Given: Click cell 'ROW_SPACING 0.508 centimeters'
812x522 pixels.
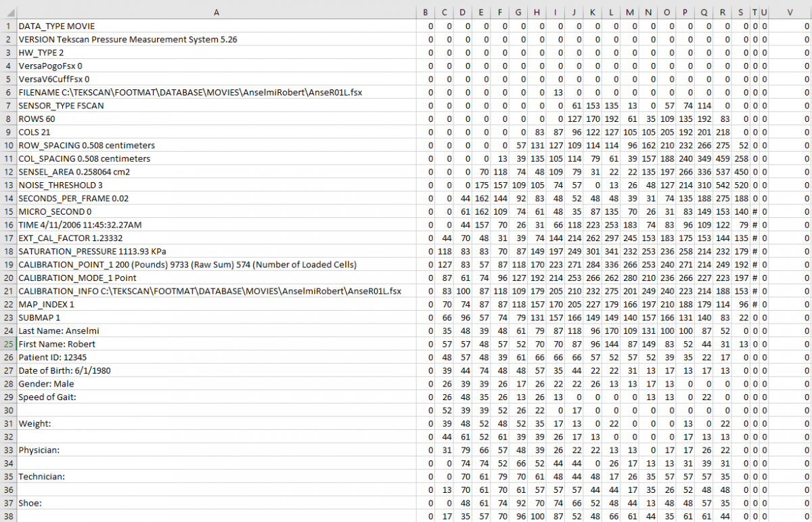Looking at the screenshot, I should (x=216, y=145).
